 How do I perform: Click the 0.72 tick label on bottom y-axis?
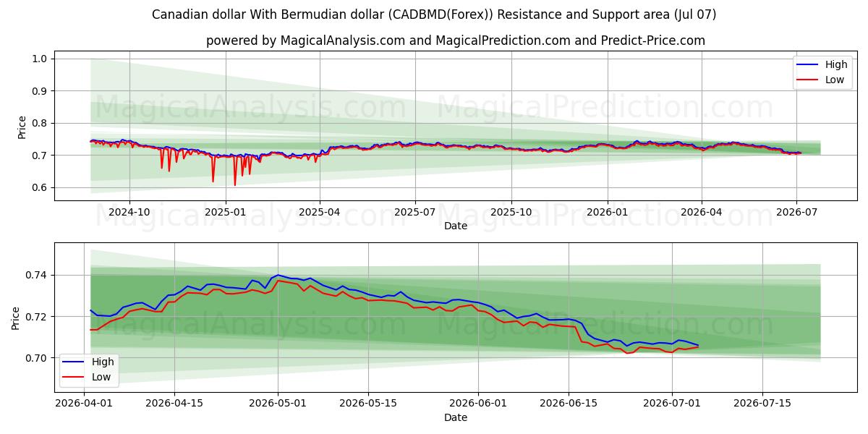tap(37, 317)
